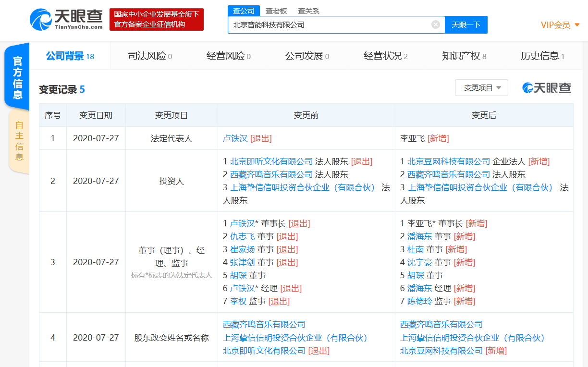Open the 知识产权 tab
Screen dimensions: 588x367
pos(464,56)
